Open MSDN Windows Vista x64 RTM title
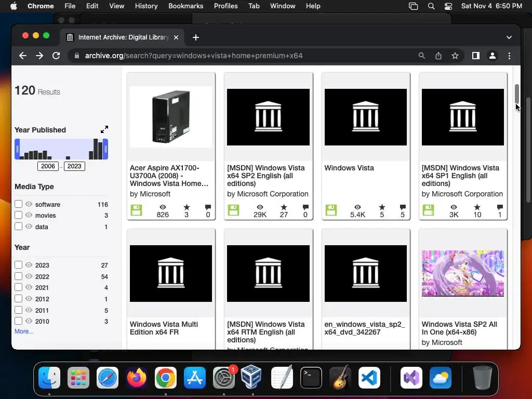 265,332
